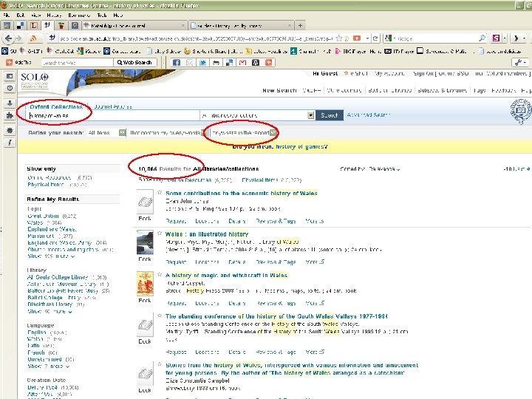Click the top sidebar panel icon
Image resolution: width=532 pixels, height=399 pixels.
[x=10, y=76]
